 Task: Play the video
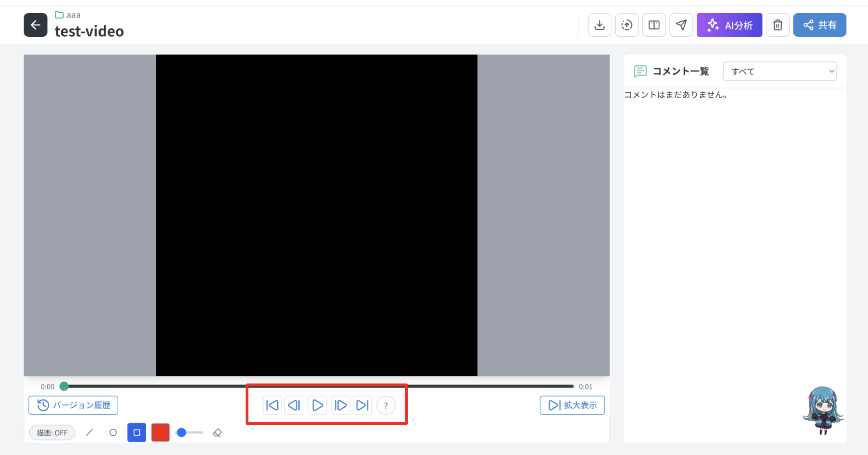pos(317,405)
